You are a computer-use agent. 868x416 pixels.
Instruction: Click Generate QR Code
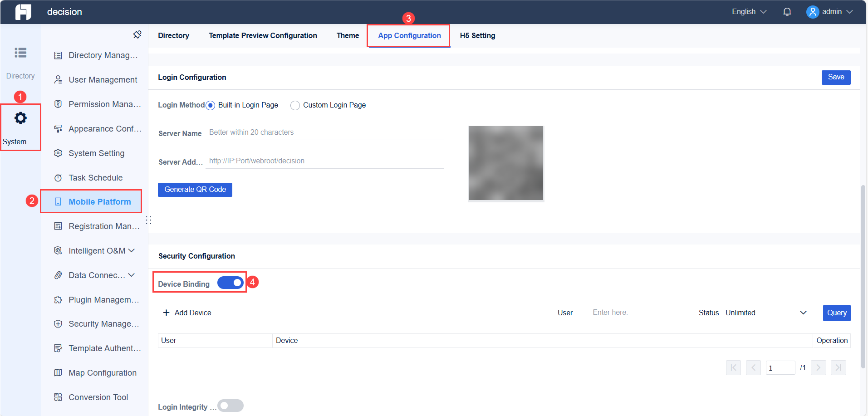point(195,190)
